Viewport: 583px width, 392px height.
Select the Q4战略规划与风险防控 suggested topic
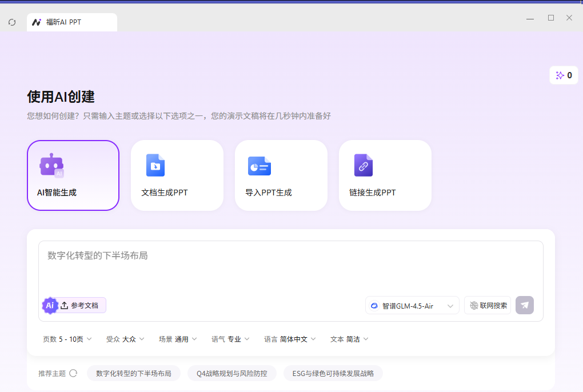click(x=231, y=373)
